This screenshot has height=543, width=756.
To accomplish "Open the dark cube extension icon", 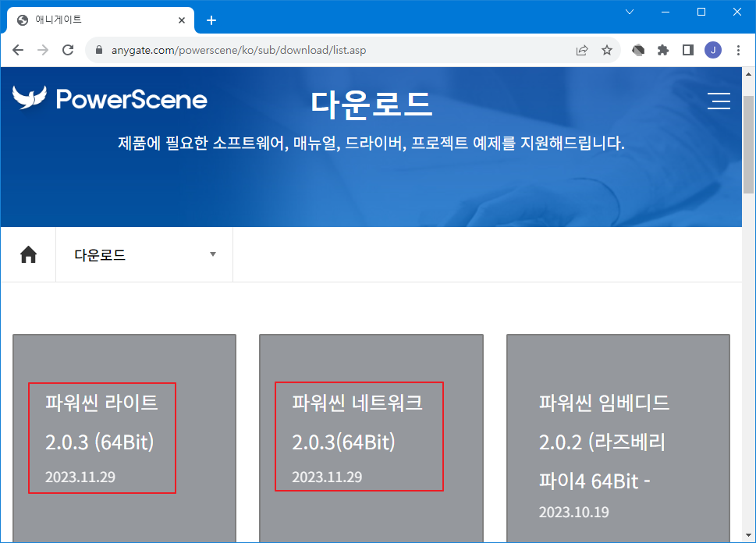I will [x=638, y=50].
